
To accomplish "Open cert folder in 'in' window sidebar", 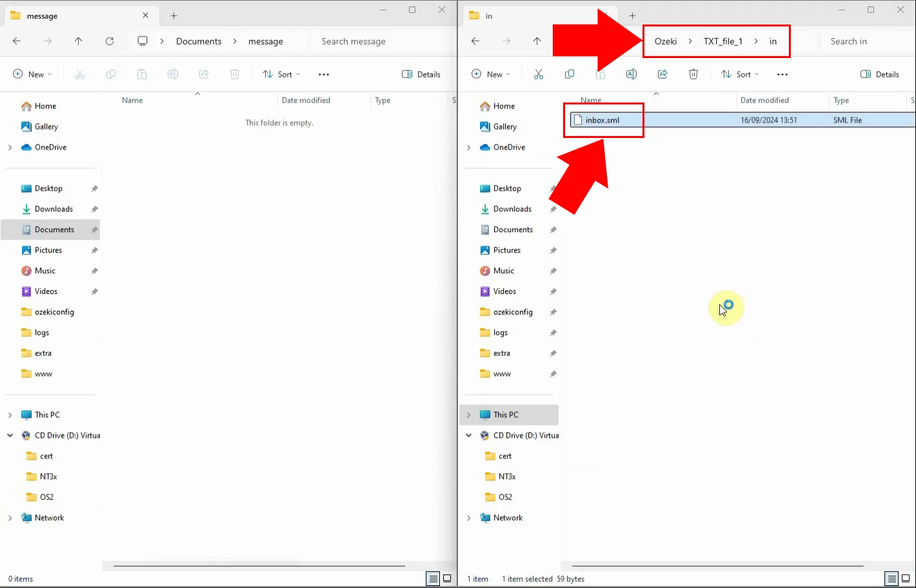I will point(505,456).
